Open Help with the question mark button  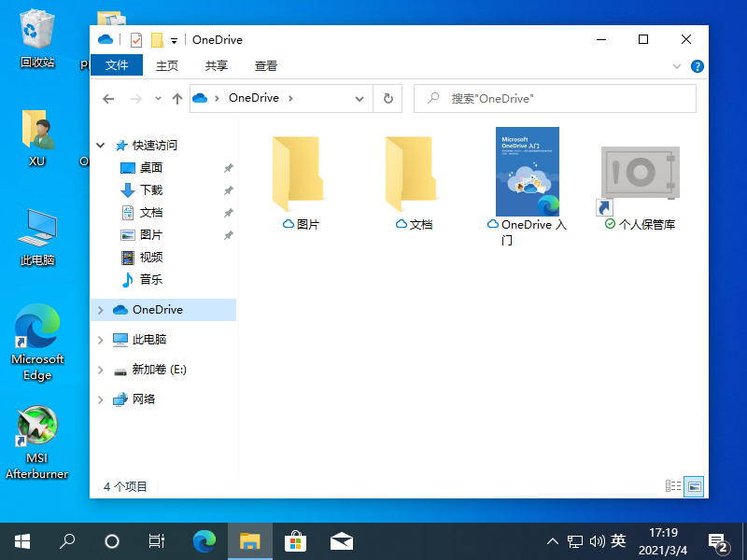pyautogui.click(x=697, y=65)
